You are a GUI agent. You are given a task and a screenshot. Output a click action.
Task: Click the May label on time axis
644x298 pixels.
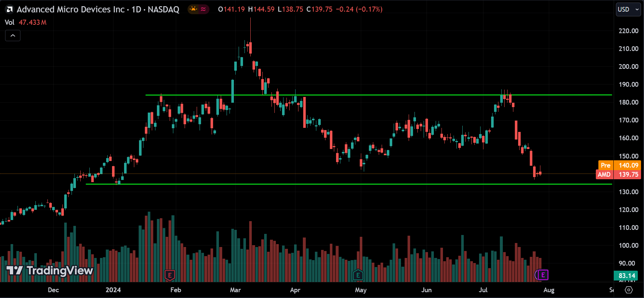361,290
